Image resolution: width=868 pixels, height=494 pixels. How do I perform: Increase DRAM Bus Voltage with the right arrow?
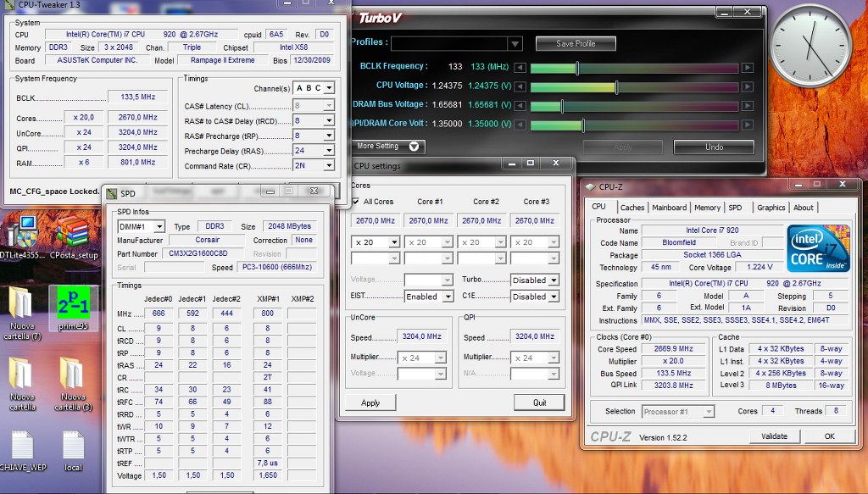coord(748,106)
